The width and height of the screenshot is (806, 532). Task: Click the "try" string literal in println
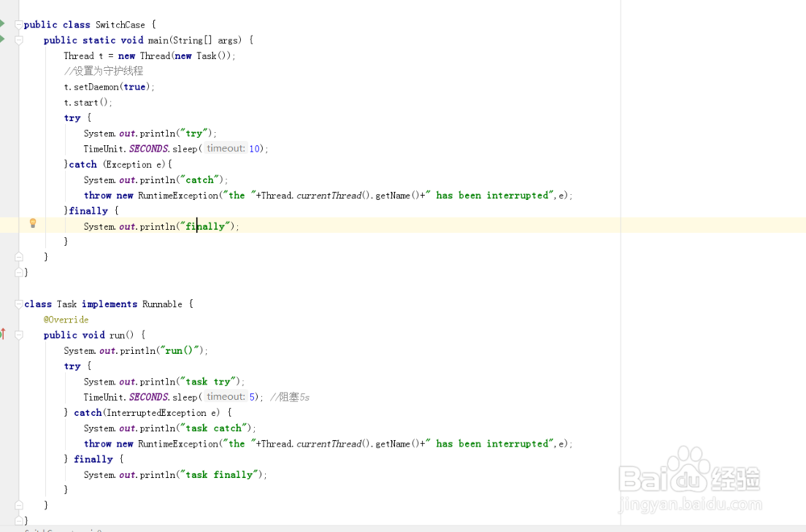tap(193, 133)
